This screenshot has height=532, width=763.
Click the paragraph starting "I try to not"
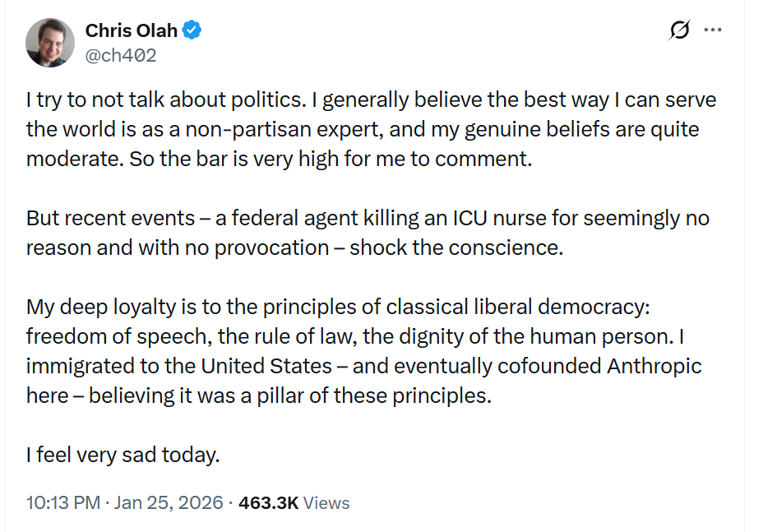point(370,129)
